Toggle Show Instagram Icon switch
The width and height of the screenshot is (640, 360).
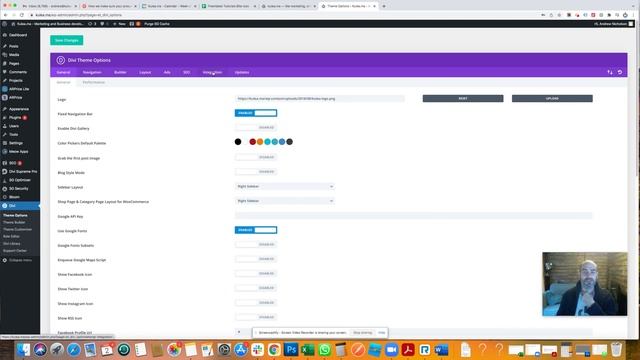(x=256, y=303)
